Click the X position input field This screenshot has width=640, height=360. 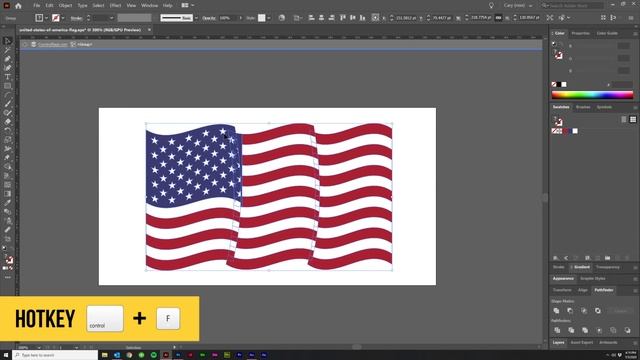[406, 18]
